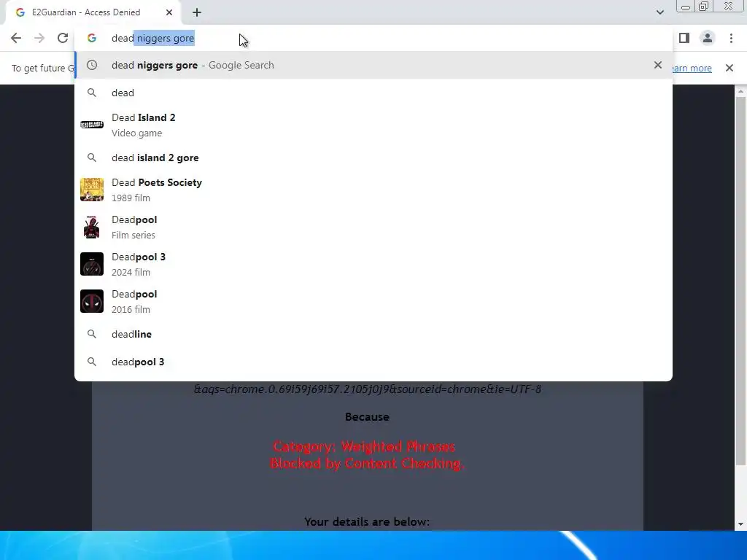
Task: Open the profile avatar button
Action: (708, 38)
